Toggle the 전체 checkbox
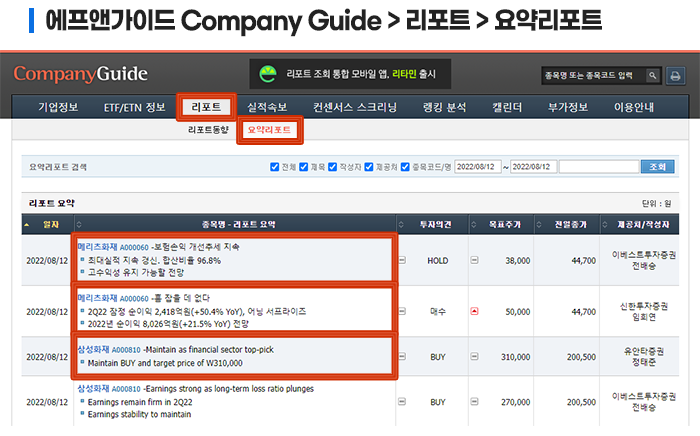The height and width of the screenshot is (436, 700). pos(275,167)
